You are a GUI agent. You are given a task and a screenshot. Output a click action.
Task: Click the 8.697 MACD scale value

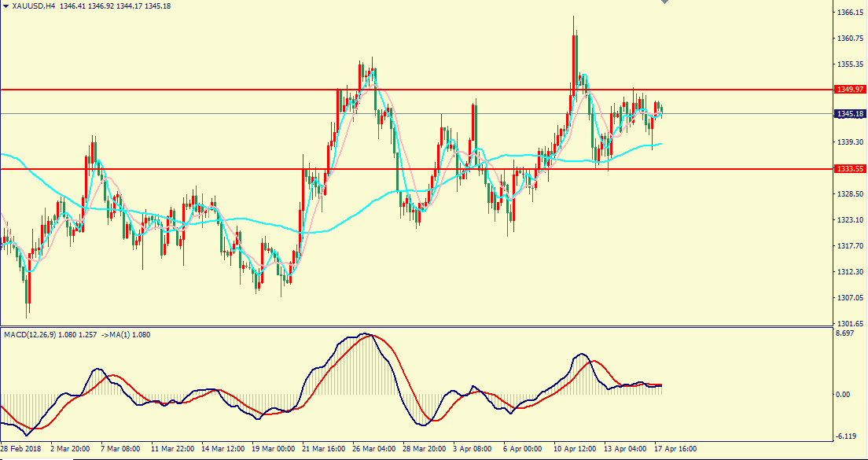(x=846, y=334)
